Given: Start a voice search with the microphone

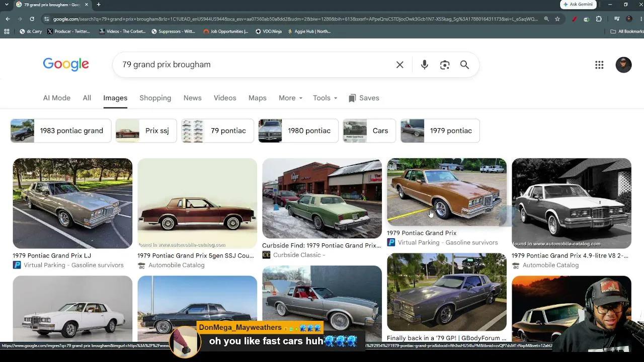Looking at the screenshot, I should click(425, 65).
